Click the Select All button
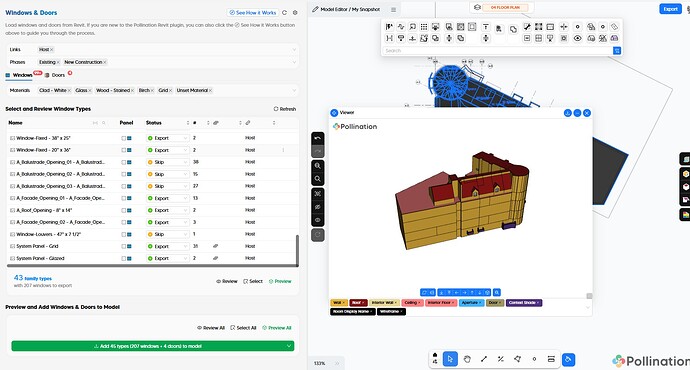This screenshot has width=690, height=370. [x=243, y=328]
